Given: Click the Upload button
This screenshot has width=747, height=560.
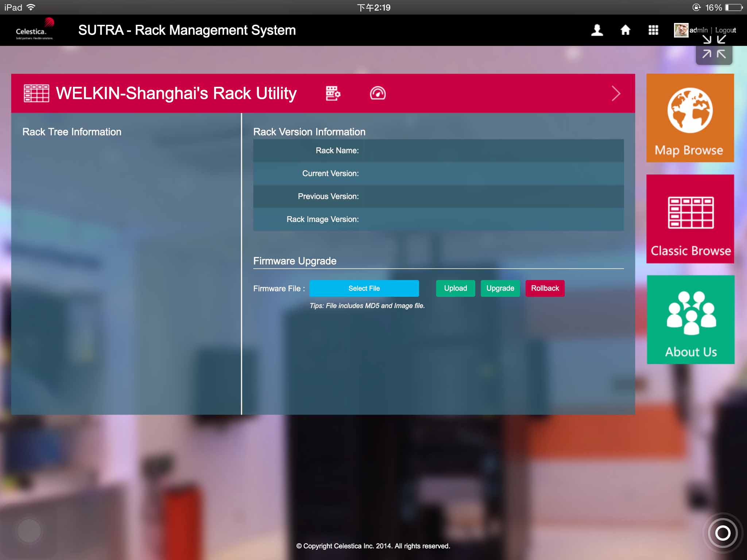Looking at the screenshot, I should point(456,288).
